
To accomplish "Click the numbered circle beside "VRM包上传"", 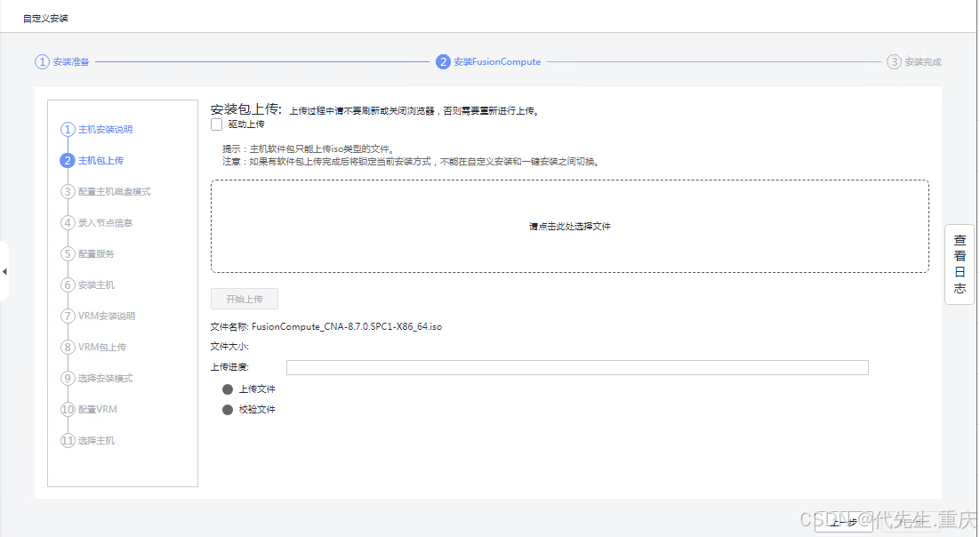I will tap(68, 347).
